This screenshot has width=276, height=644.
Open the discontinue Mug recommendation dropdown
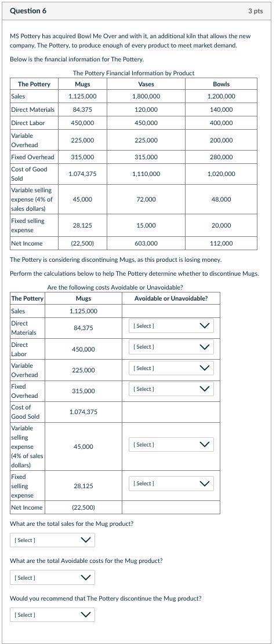coord(52,615)
